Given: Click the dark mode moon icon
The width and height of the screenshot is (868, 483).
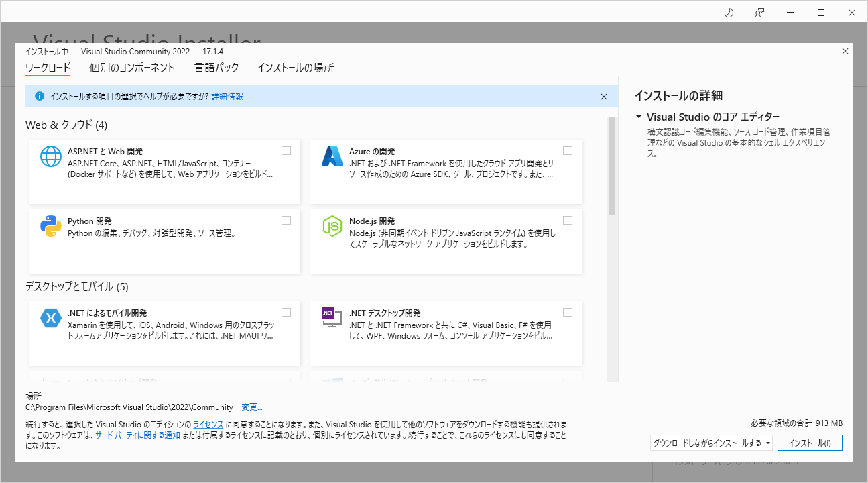Looking at the screenshot, I should pos(729,12).
